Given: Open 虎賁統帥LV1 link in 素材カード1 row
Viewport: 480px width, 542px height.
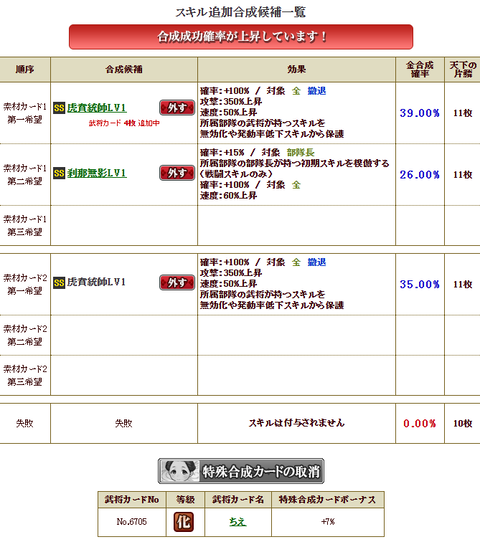Looking at the screenshot, I should click(97, 108).
